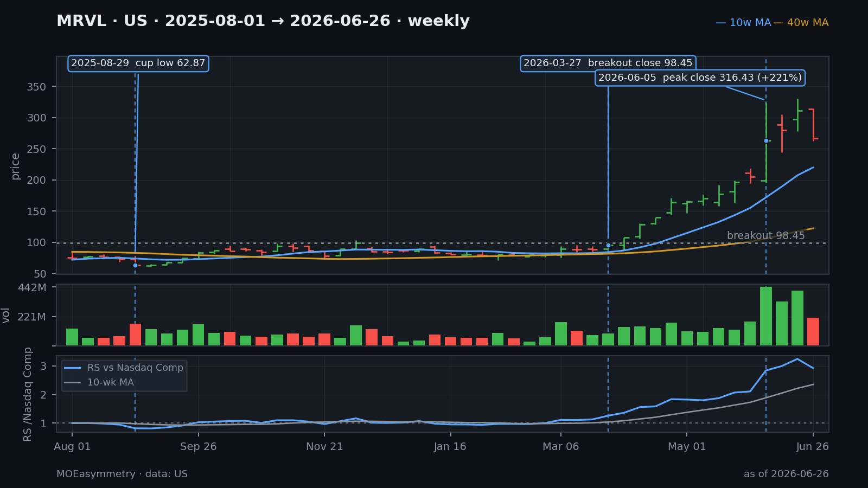Click the cup low 62.87 annotation box
The image size is (868, 488).
click(x=138, y=63)
